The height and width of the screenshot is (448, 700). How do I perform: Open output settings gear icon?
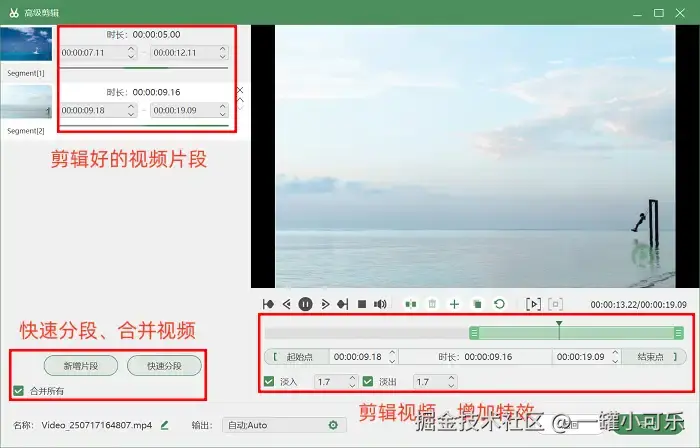(x=333, y=425)
